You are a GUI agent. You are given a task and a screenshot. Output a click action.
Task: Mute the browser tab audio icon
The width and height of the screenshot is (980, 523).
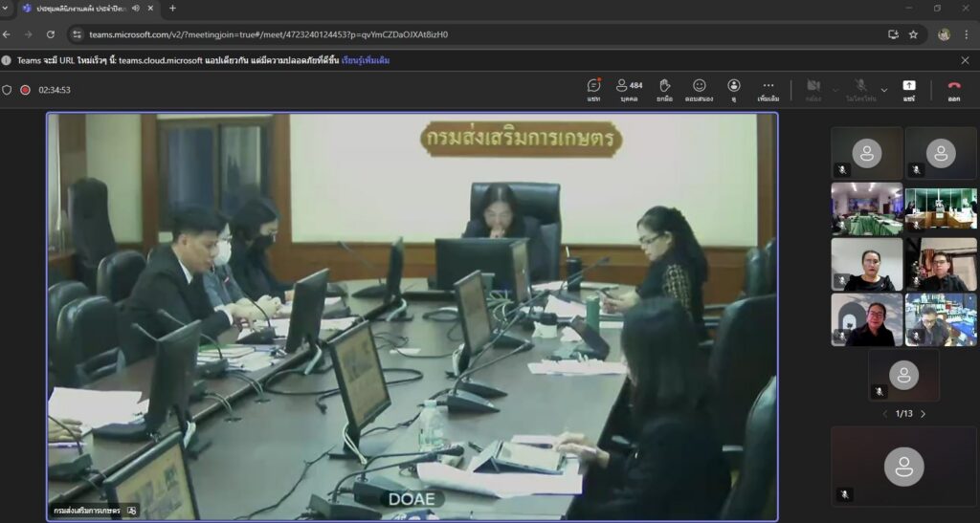[135, 8]
